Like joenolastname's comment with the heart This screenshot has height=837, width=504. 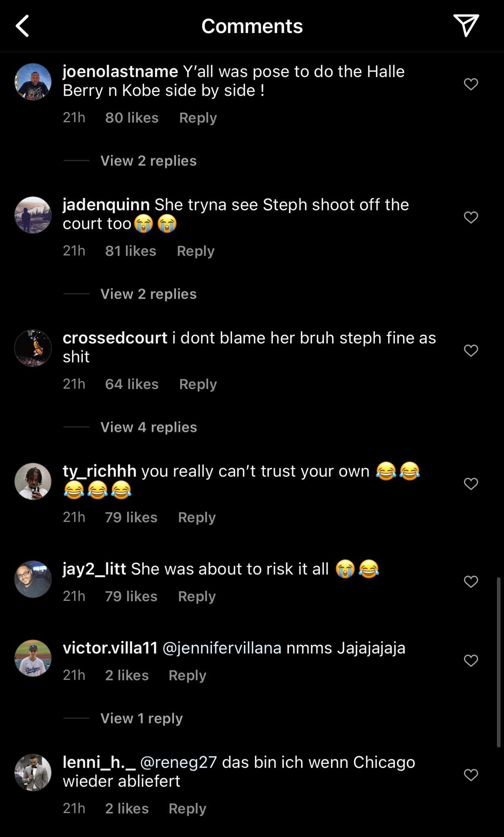pyautogui.click(x=471, y=84)
